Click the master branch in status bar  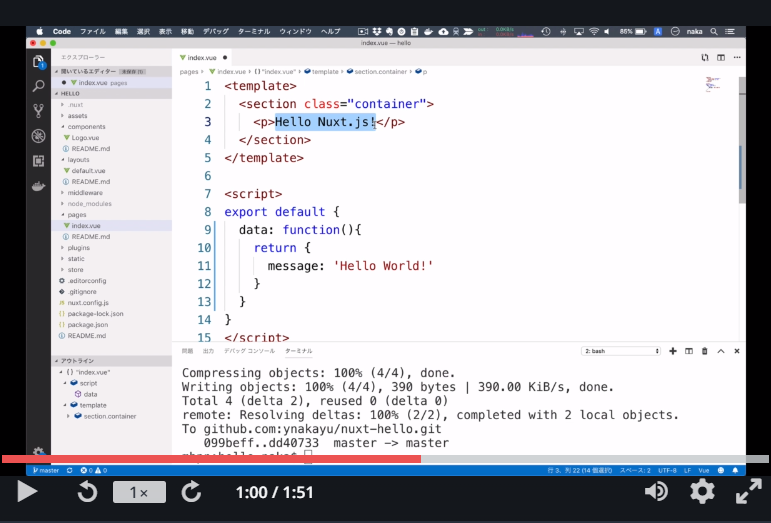click(x=46, y=470)
